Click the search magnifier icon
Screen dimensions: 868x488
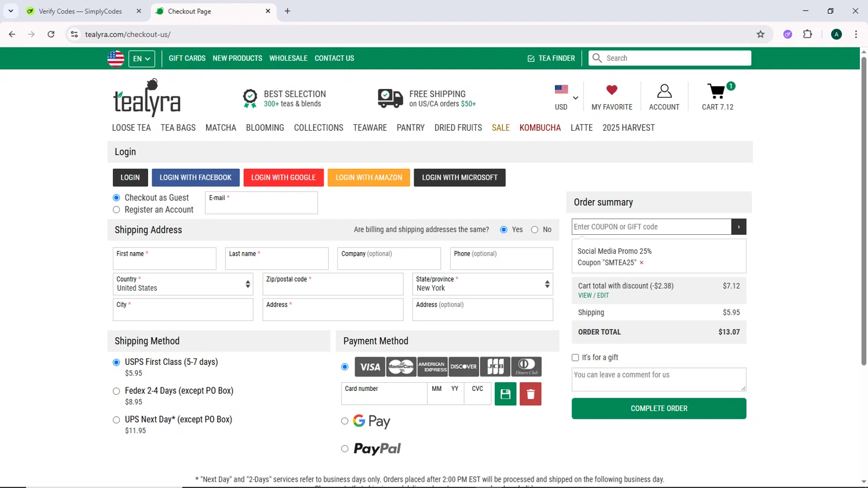coord(597,58)
